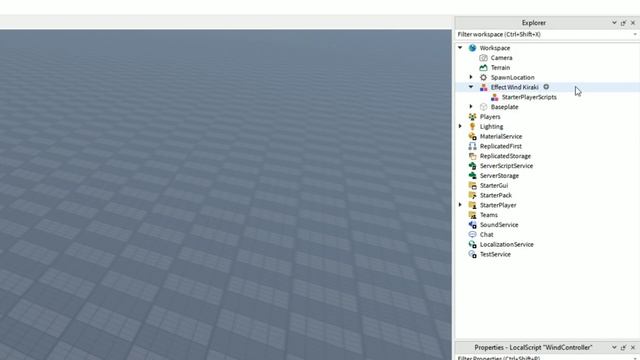Screen dimensions: 640x360
Task: Click the MaterialService icon
Action: tap(472, 136)
